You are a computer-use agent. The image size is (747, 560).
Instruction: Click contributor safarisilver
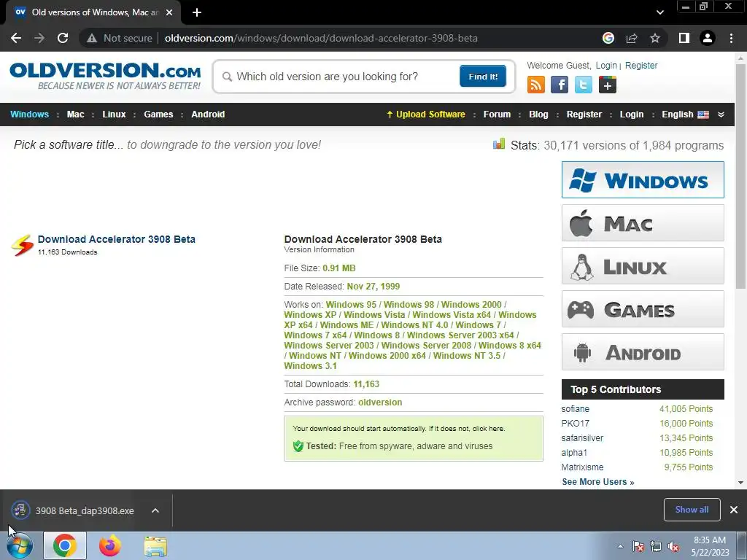pyautogui.click(x=582, y=438)
